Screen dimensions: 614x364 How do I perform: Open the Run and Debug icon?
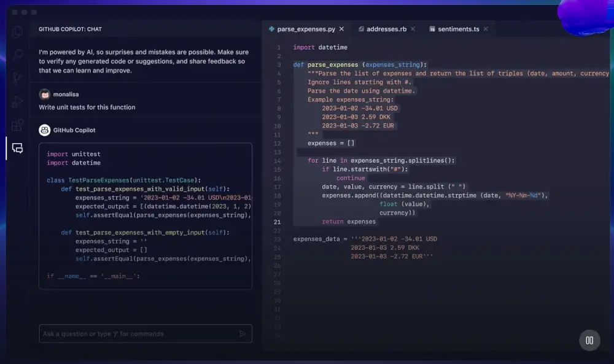click(x=17, y=102)
